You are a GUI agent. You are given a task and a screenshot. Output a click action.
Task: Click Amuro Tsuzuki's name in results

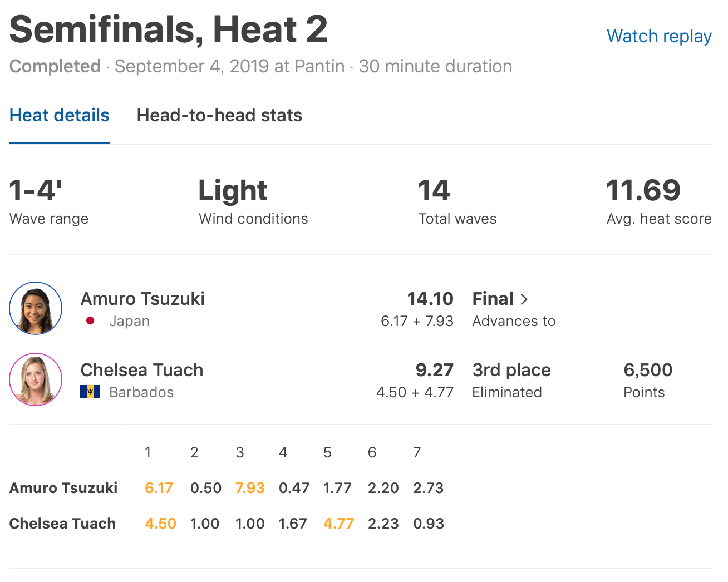(142, 299)
